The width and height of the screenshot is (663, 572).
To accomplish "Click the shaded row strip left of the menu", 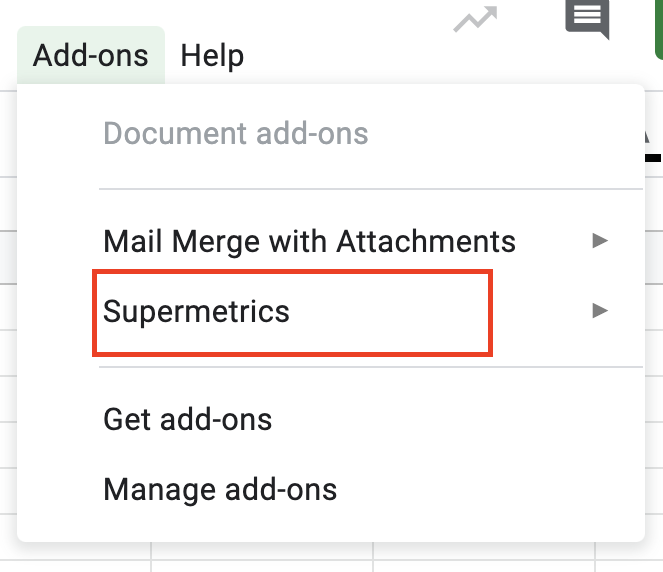I will point(8,257).
